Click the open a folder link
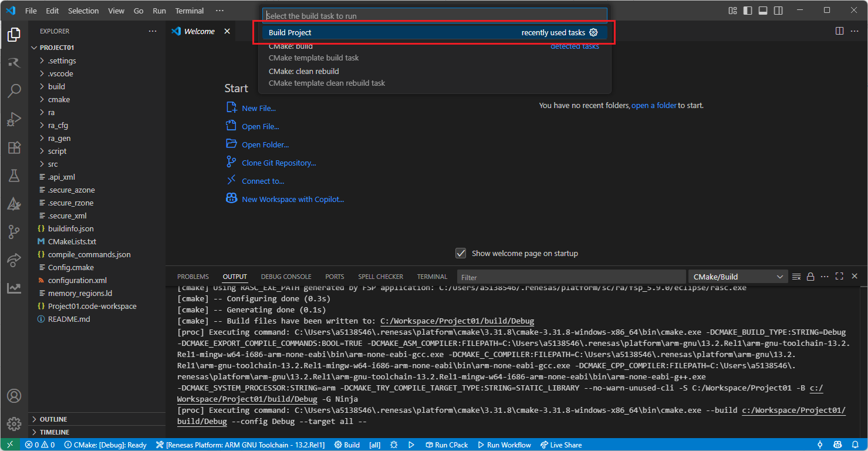This screenshot has height=451, width=868. 654,106
